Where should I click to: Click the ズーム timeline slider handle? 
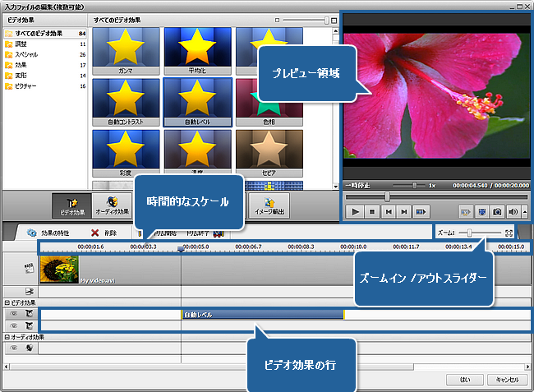(469, 233)
